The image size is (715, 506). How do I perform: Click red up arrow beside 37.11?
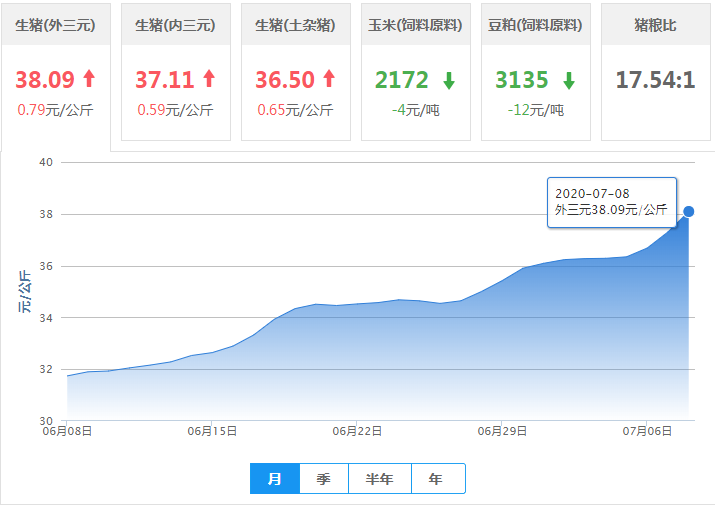click(209, 80)
